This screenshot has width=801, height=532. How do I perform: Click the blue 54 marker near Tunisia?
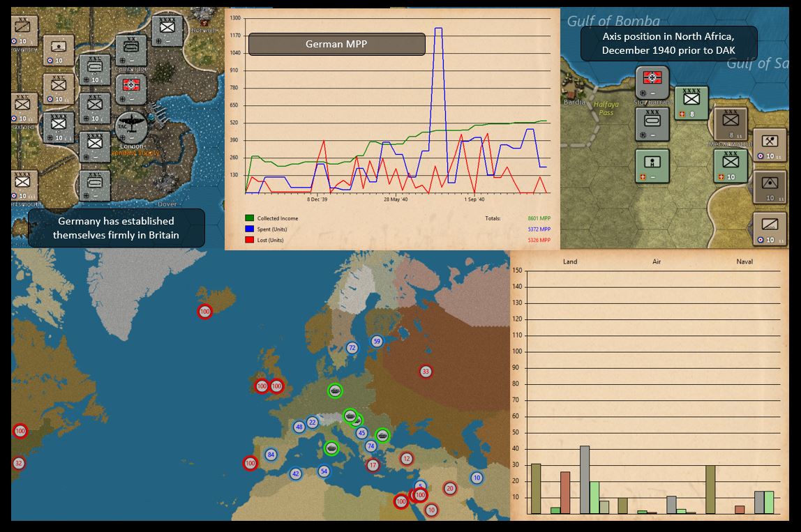click(324, 471)
